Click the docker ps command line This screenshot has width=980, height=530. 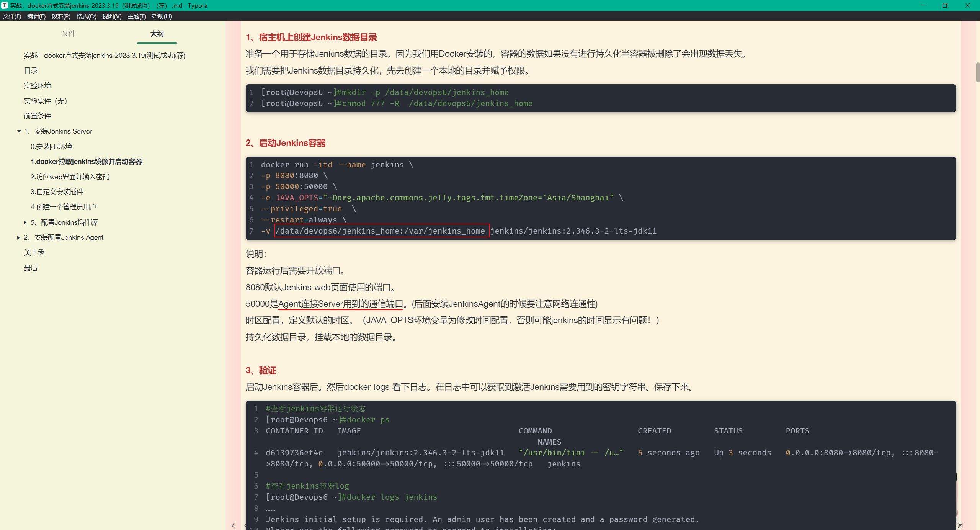pos(327,420)
